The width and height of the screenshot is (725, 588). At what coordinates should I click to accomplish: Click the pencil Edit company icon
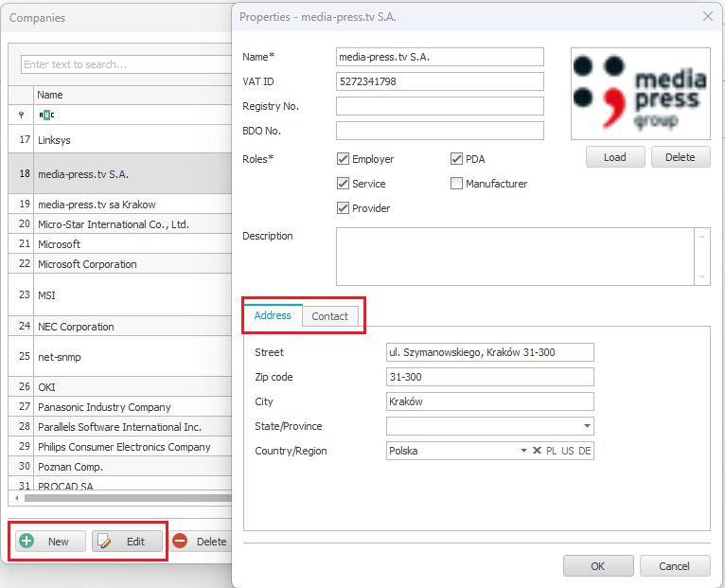click(105, 542)
